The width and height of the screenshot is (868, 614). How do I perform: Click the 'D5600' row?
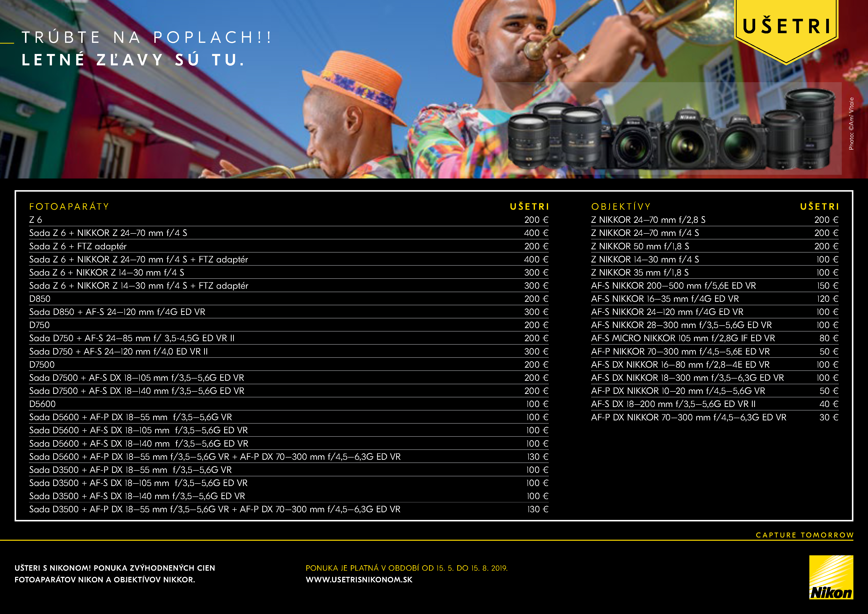pos(289,404)
